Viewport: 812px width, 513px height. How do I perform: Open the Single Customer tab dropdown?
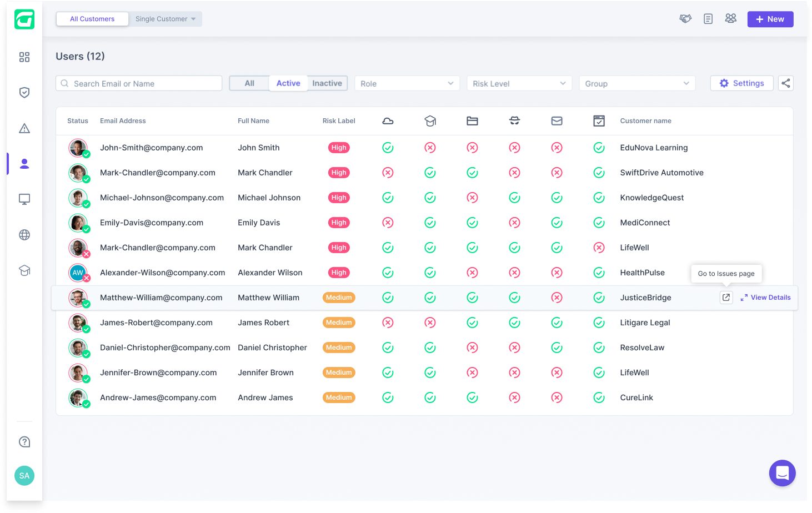[x=166, y=19]
